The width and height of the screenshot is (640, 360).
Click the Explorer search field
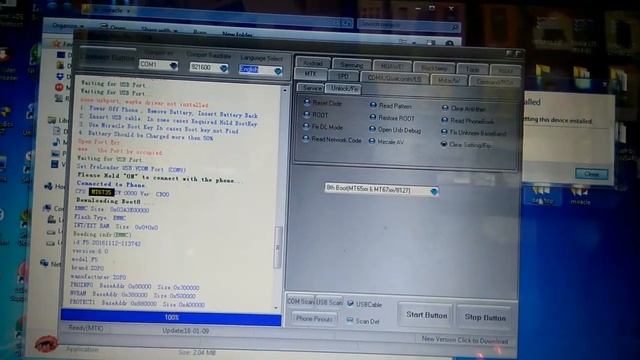point(408,25)
